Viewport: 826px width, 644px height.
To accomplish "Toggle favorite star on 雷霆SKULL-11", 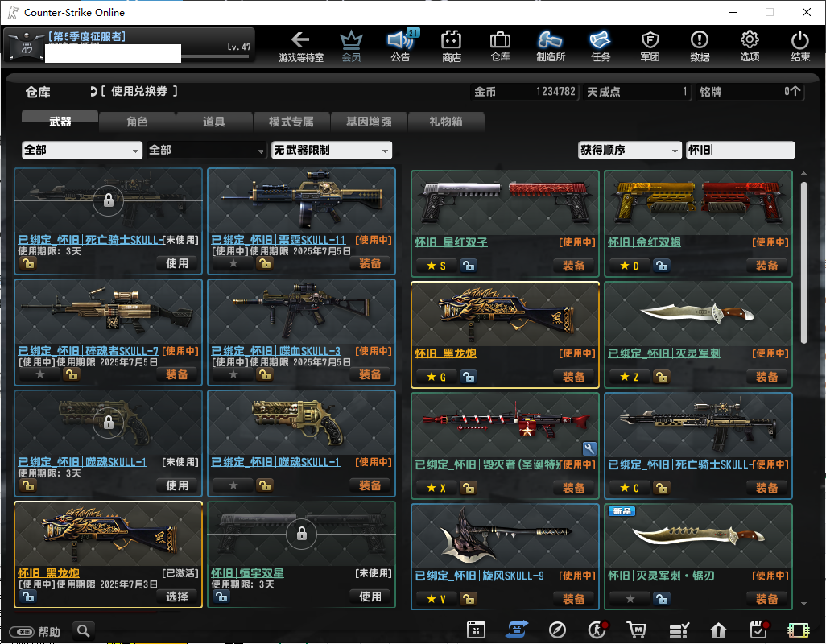I will point(233,263).
